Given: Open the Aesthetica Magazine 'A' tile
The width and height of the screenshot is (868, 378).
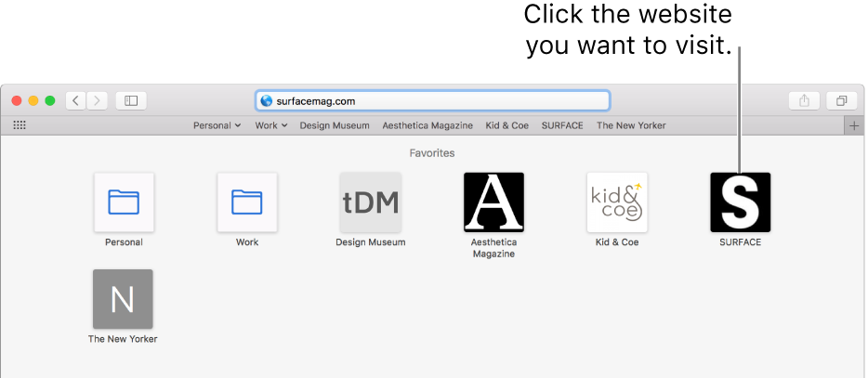Looking at the screenshot, I should pyautogui.click(x=493, y=202).
